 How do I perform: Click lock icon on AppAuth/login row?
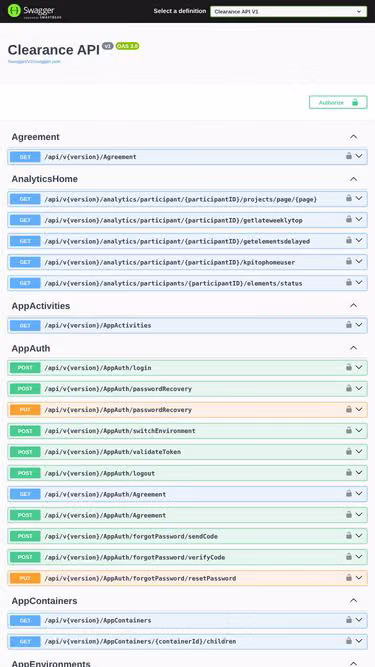(x=349, y=367)
